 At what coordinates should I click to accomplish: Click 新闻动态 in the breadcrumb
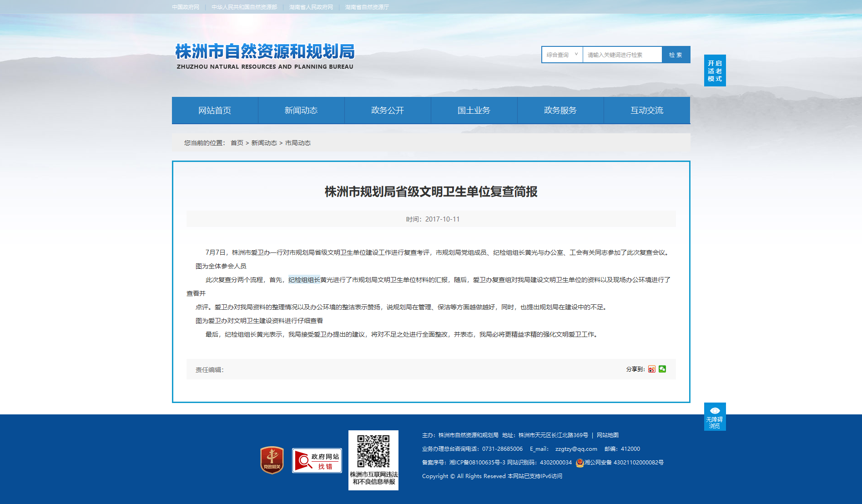coord(264,143)
